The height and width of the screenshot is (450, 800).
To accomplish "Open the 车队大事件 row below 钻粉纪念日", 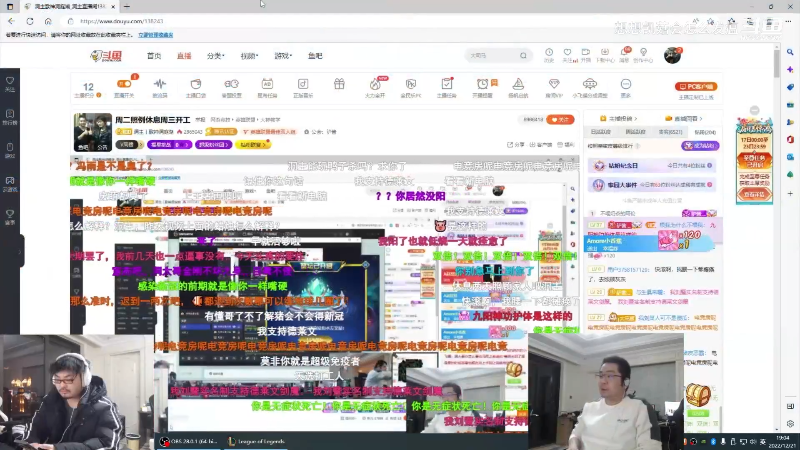I will point(653,184).
